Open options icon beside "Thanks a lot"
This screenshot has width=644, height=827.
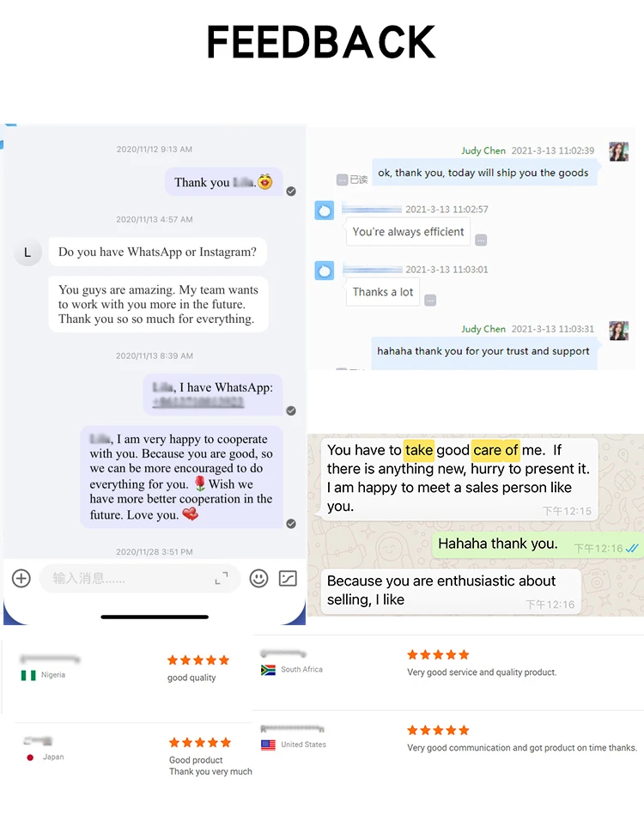(x=430, y=301)
